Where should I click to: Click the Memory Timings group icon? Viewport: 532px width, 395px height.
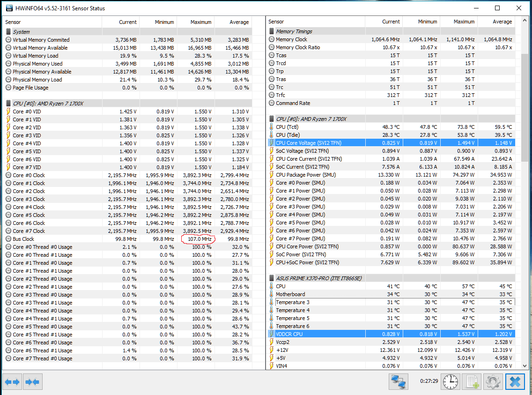coord(272,31)
